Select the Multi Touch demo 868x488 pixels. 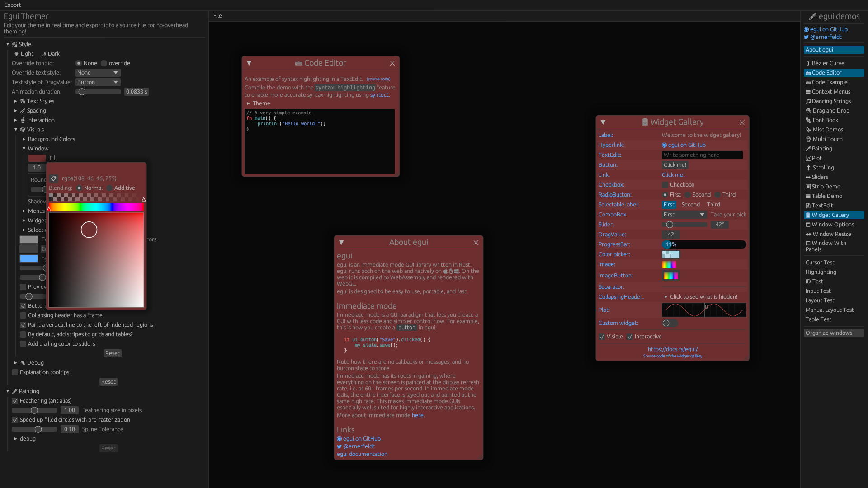click(x=827, y=139)
